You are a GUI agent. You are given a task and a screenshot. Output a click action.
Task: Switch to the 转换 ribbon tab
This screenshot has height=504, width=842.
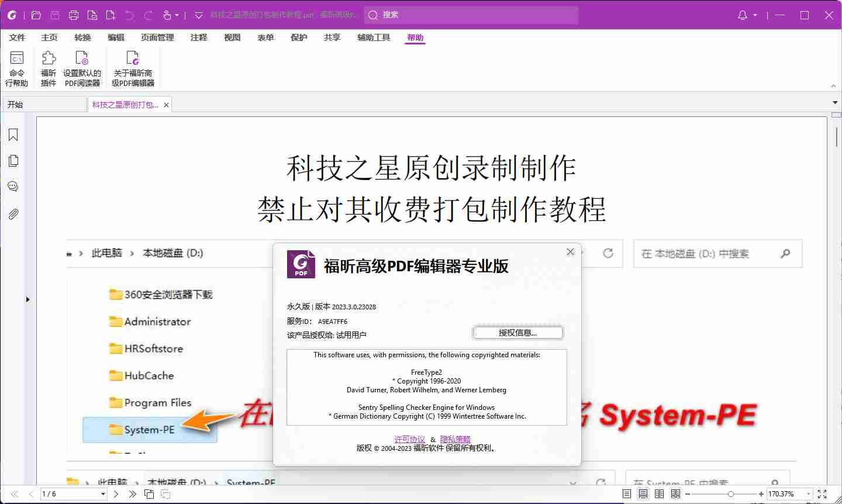click(82, 37)
